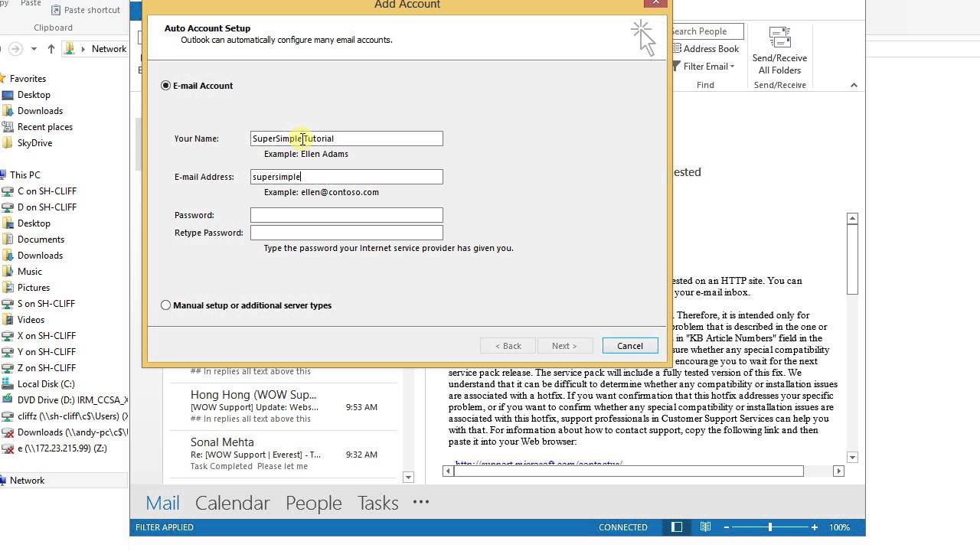Open Explorer recent locations dropdown
This screenshot has height=551, width=980.
coord(34,49)
